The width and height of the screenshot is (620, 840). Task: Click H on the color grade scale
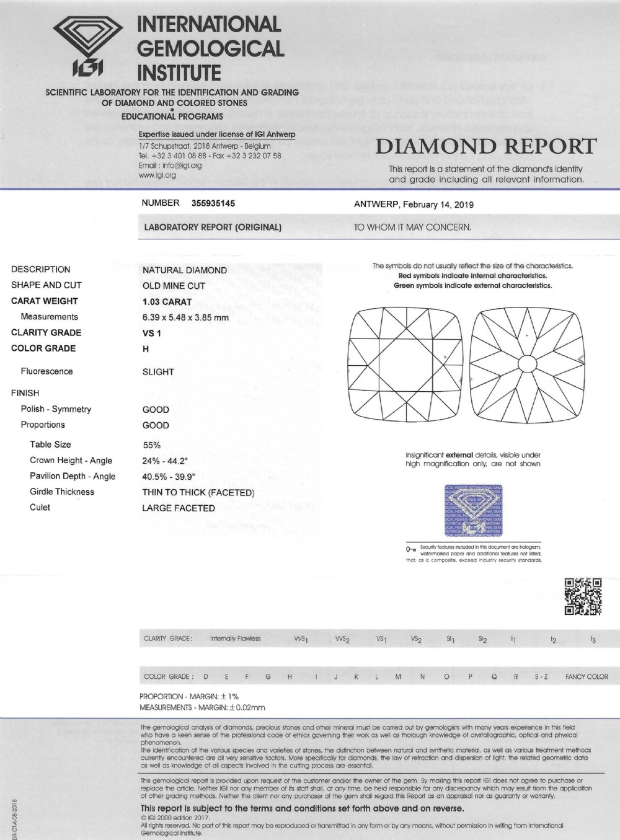290,677
